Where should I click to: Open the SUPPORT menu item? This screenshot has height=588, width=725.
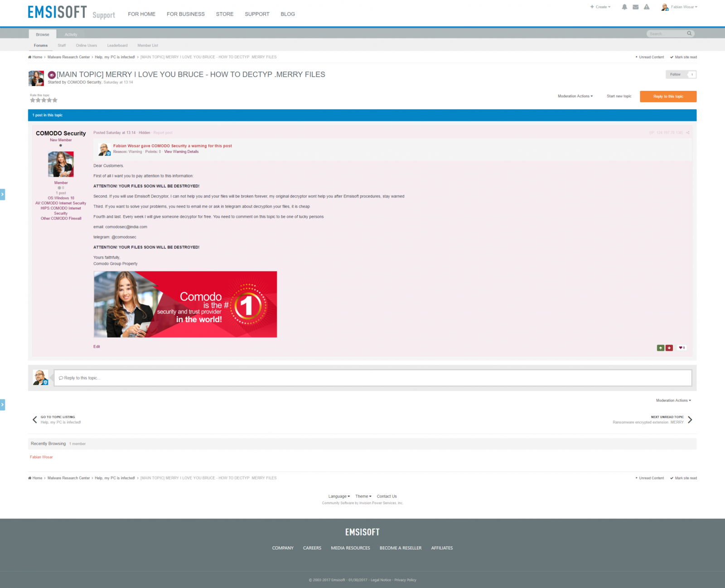(x=257, y=14)
